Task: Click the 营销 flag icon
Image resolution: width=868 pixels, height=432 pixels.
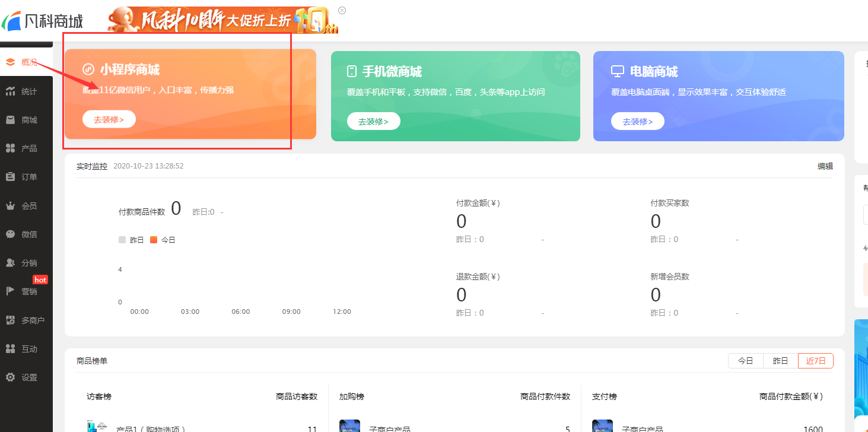Action: pos(10,291)
